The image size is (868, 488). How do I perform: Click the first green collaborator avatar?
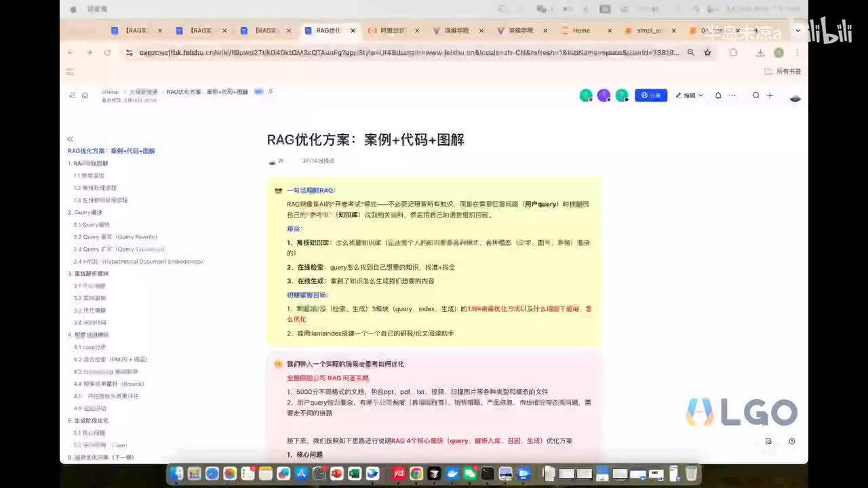586,96
